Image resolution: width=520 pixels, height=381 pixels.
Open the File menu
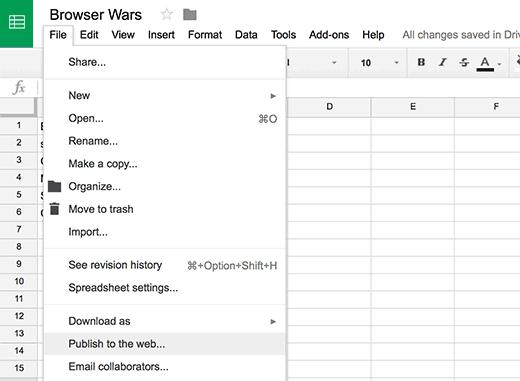pos(58,35)
